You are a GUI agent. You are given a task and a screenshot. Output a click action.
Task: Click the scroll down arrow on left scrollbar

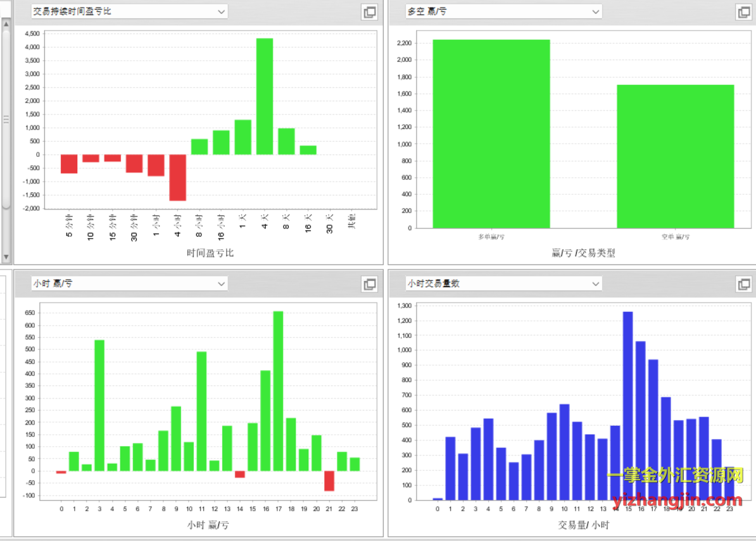[x=6, y=258]
